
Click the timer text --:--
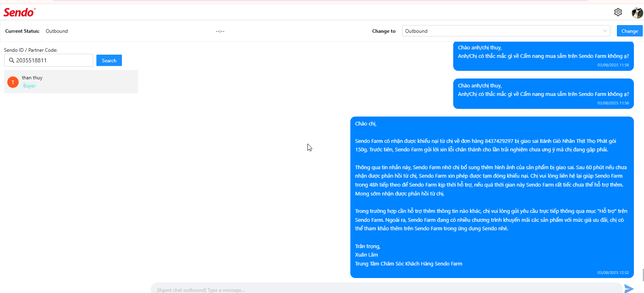pyautogui.click(x=220, y=31)
